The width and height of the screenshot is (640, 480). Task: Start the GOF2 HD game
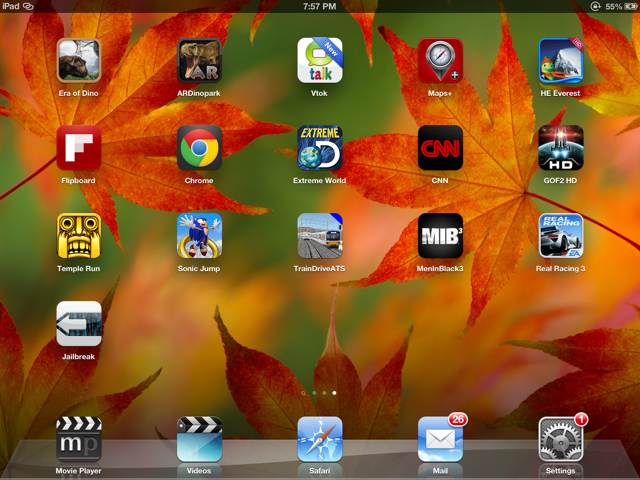click(x=560, y=148)
